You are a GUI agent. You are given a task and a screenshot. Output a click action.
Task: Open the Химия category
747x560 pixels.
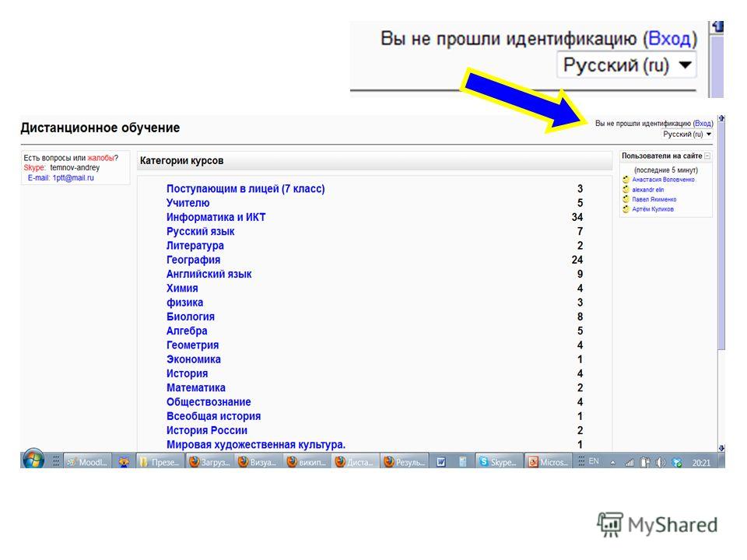(182, 289)
